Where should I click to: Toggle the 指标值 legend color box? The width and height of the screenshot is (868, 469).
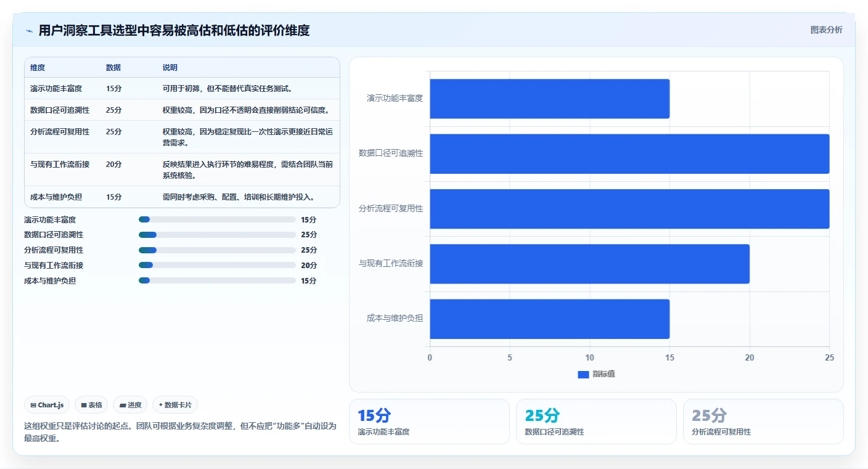pos(583,375)
